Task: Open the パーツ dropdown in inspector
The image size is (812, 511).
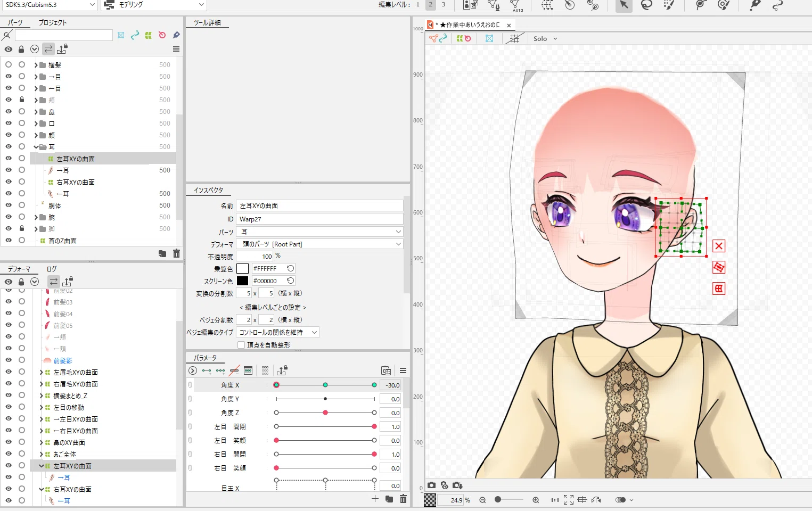Action: point(319,232)
